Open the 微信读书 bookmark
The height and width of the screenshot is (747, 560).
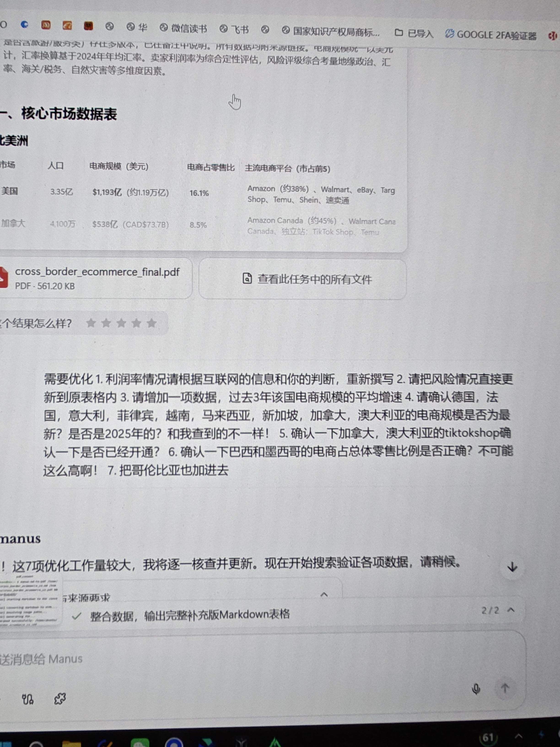(x=184, y=28)
